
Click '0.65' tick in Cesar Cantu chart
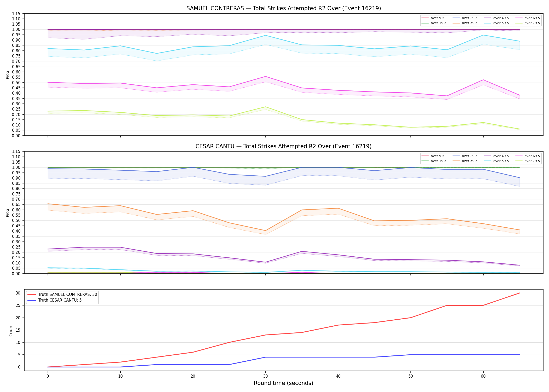coord(16,205)
